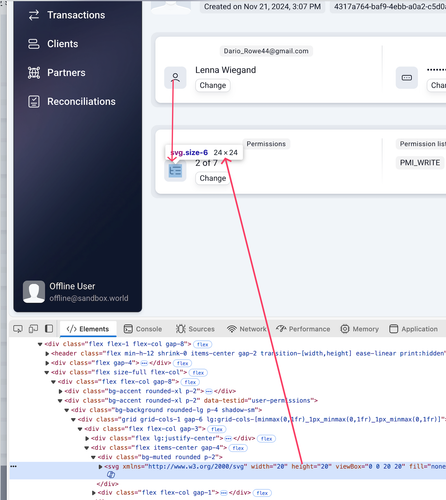Viewport: 446px width, 500px height.
Task: Click Change under 2 of 7 permissions
Action: (x=213, y=178)
